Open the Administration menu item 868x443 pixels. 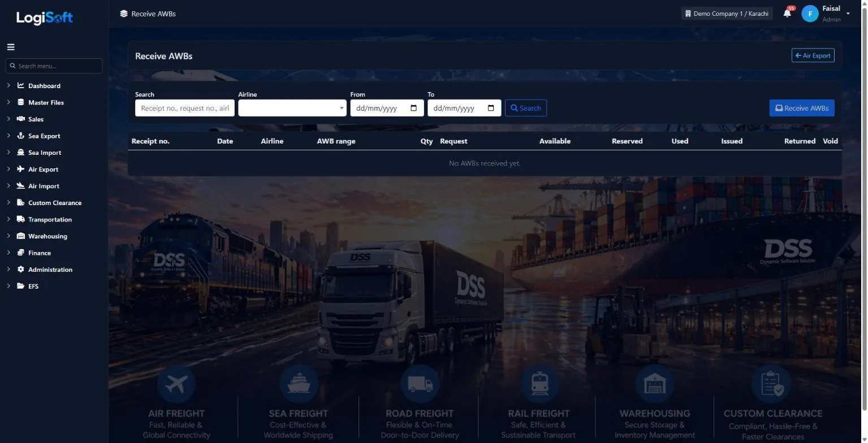point(50,270)
